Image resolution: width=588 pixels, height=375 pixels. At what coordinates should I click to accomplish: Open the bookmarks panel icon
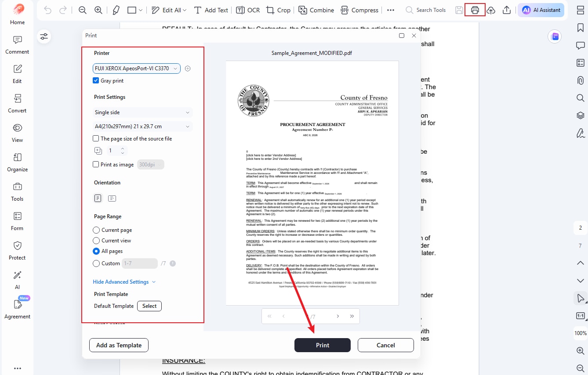[580, 28]
